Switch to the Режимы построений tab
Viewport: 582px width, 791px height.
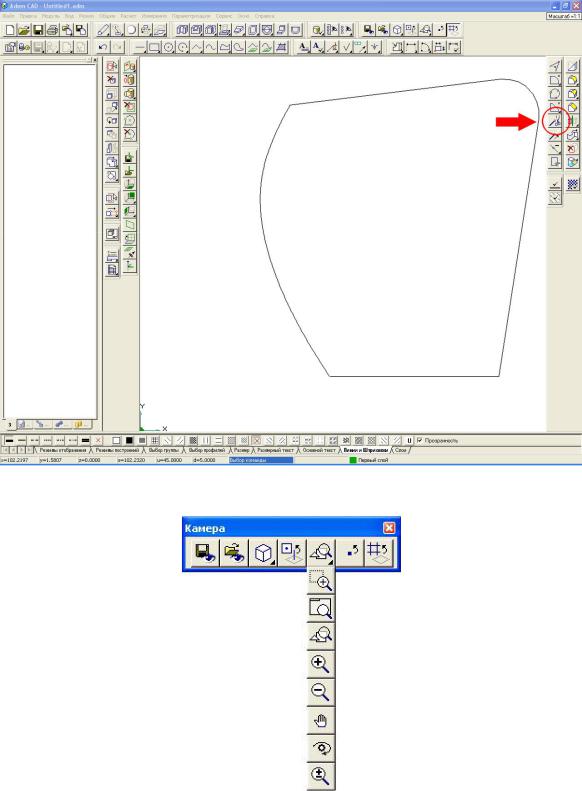(118, 450)
